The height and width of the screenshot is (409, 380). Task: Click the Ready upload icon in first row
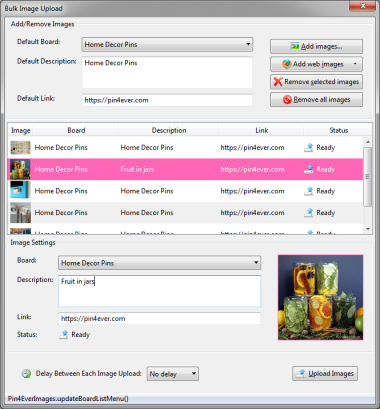pyautogui.click(x=309, y=147)
